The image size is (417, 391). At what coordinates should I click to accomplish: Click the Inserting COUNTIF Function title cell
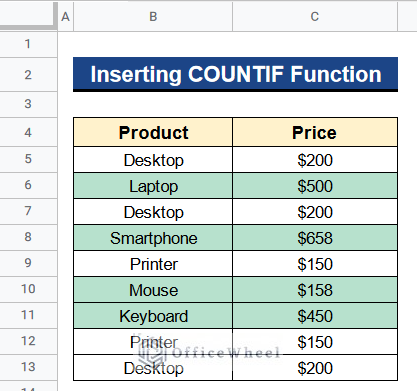click(x=235, y=74)
